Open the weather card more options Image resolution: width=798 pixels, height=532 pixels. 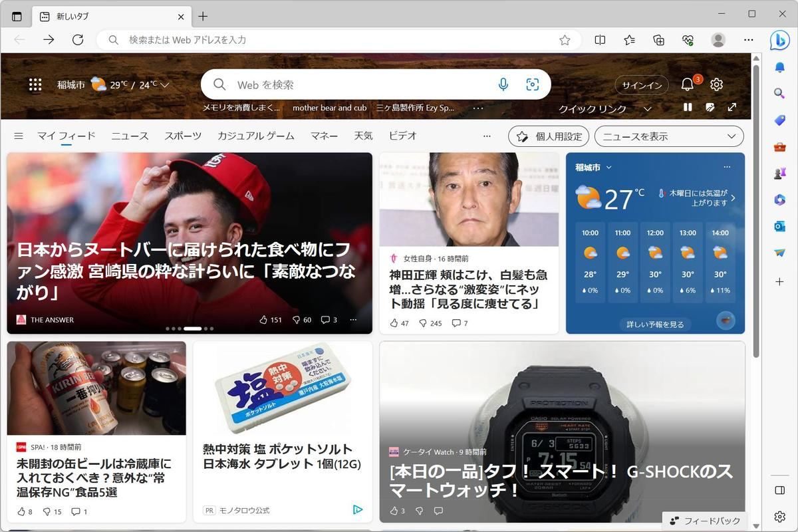pyautogui.click(x=728, y=167)
